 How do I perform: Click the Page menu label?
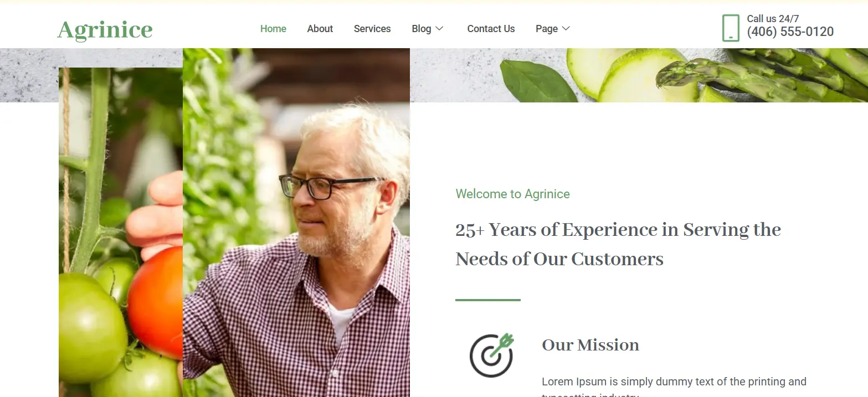pyautogui.click(x=547, y=29)
